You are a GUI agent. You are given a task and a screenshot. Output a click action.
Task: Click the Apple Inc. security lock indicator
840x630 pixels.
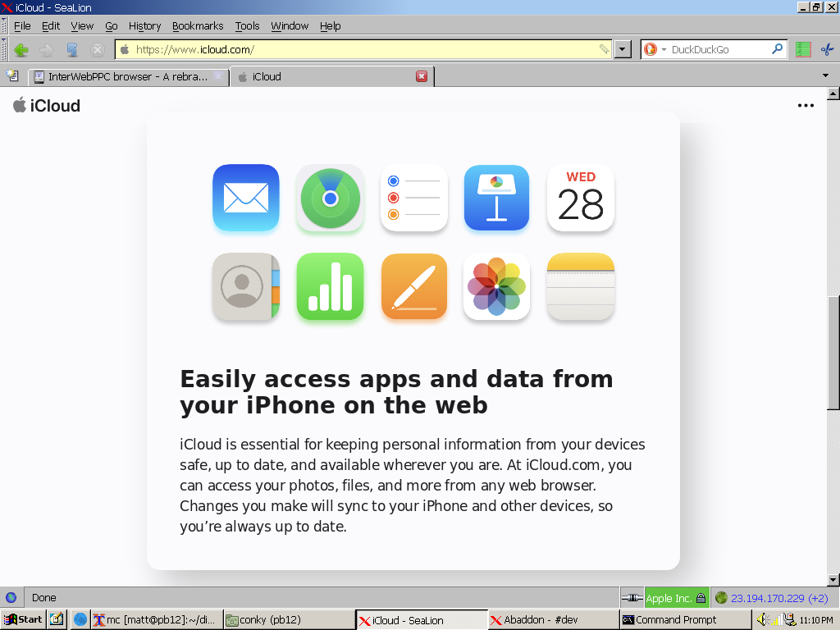[676, 598]
